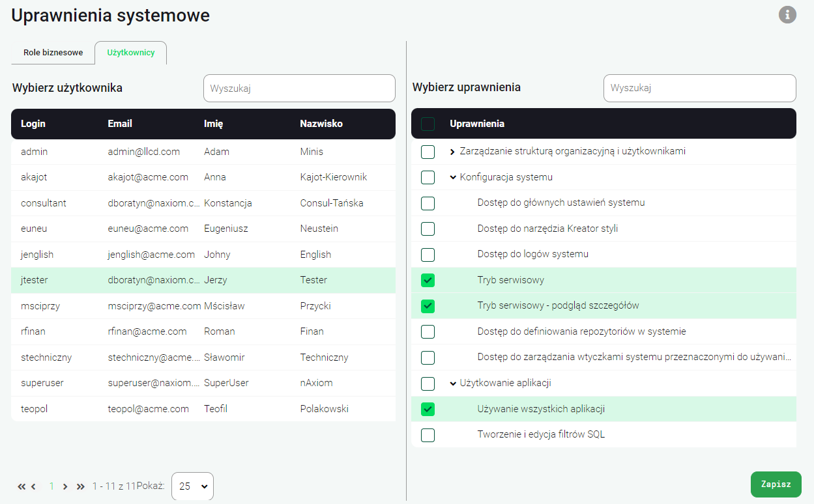Go to next page arrow

point(65,486)
